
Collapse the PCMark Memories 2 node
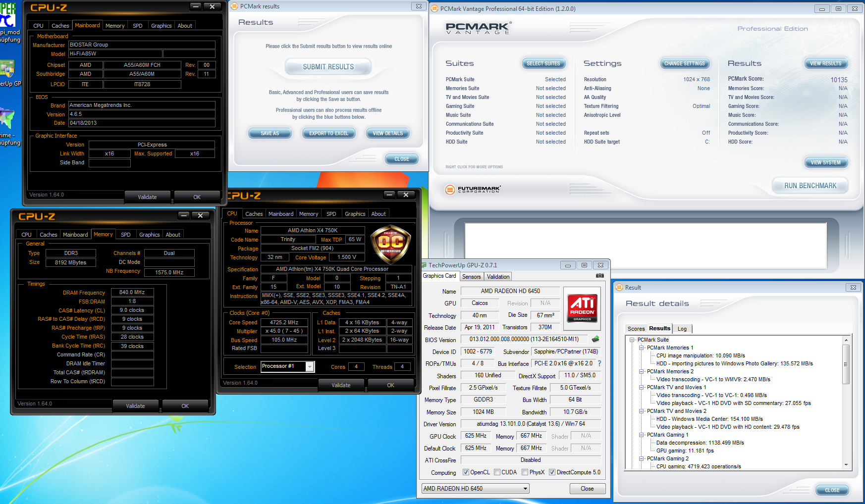tap(641, 371)
